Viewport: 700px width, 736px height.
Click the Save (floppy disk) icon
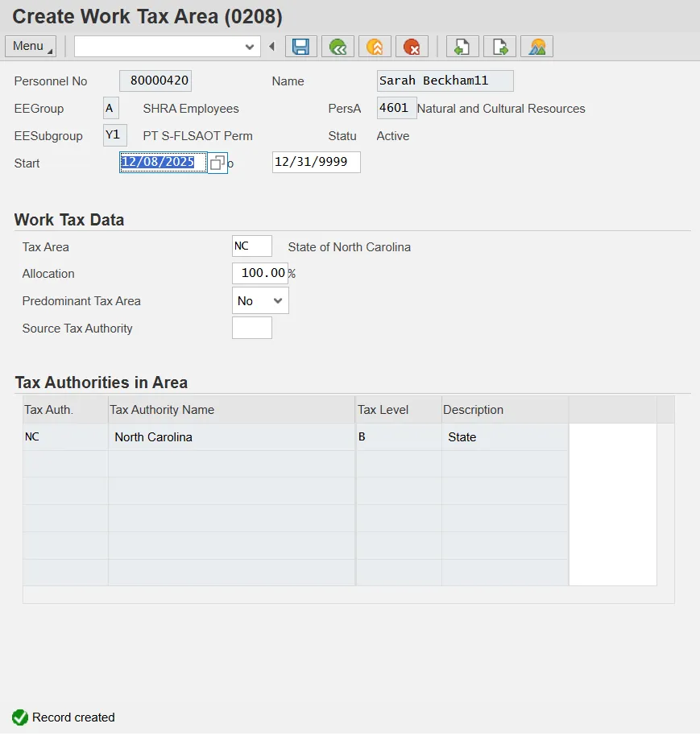pos(301,47)
